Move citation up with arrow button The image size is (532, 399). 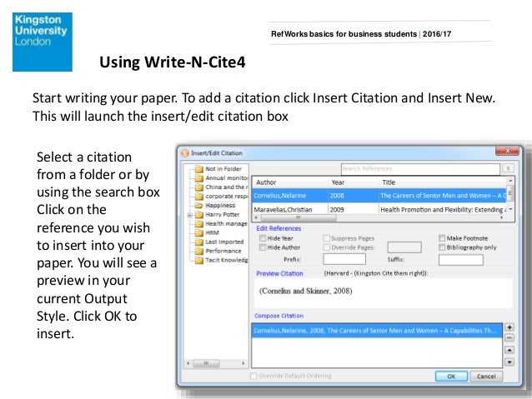coord(509,350)
